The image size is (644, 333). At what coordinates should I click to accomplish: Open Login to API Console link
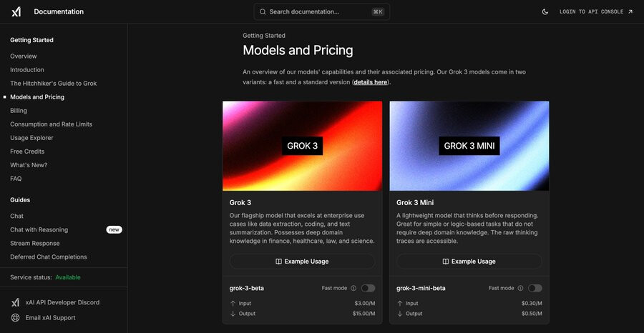click(x=596, y=12)
